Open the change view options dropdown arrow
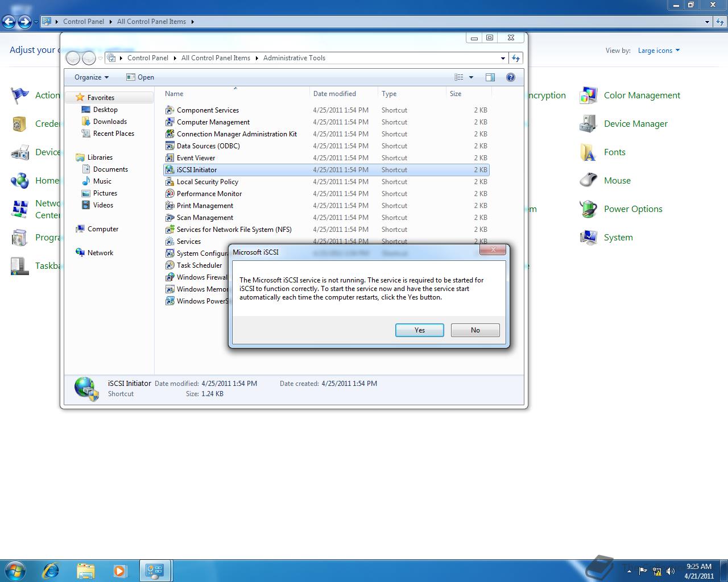728x582 pixels. (471, 77)
